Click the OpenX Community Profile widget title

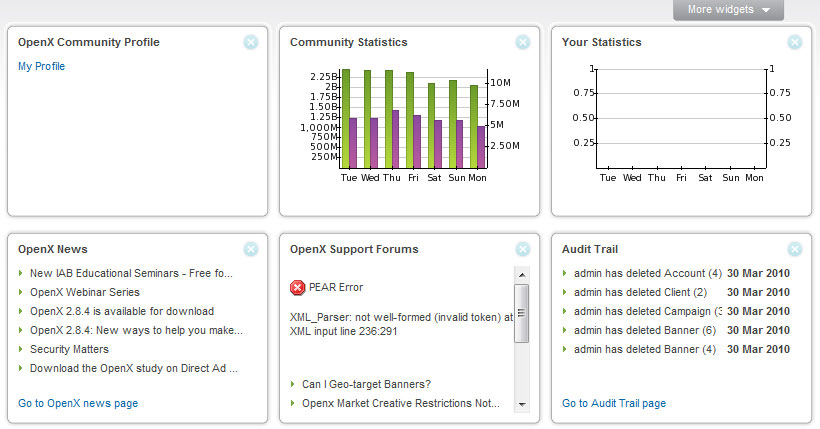coord(89,42)
